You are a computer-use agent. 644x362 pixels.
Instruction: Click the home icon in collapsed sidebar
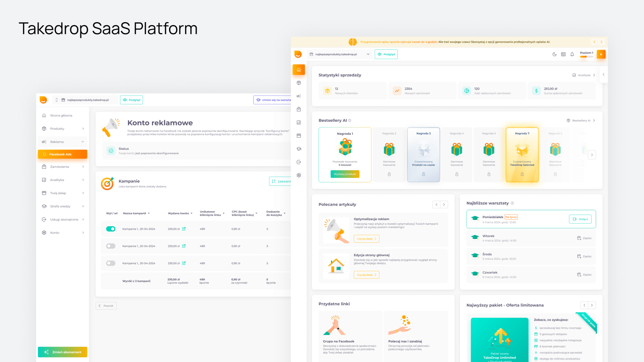299,70
